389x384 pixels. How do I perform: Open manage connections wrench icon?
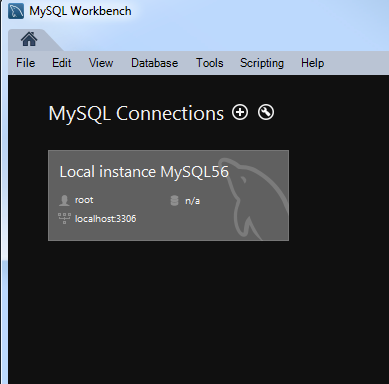pos(266,112)
